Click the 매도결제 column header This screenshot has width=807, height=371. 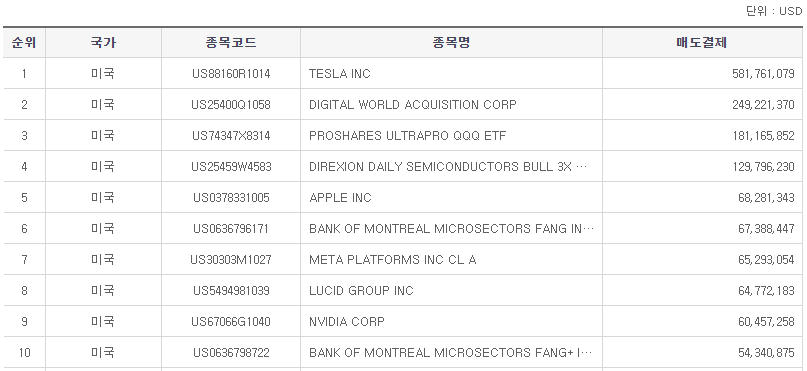tap(701, 43)
